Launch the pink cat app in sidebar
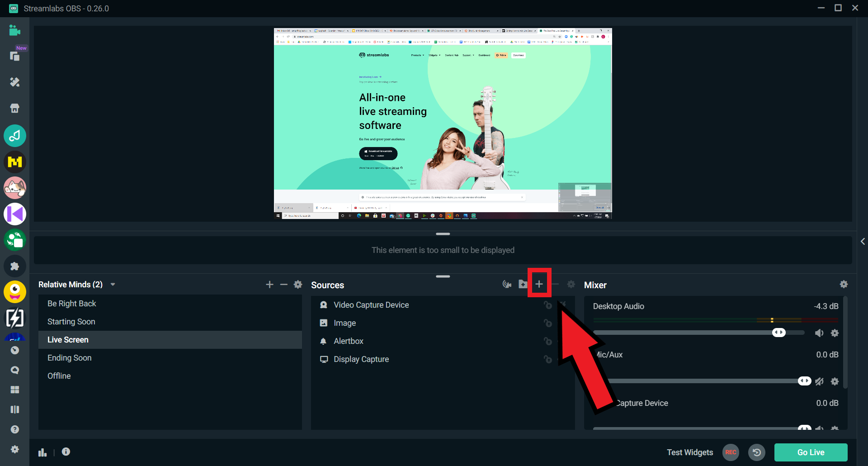 pos(15,188)
